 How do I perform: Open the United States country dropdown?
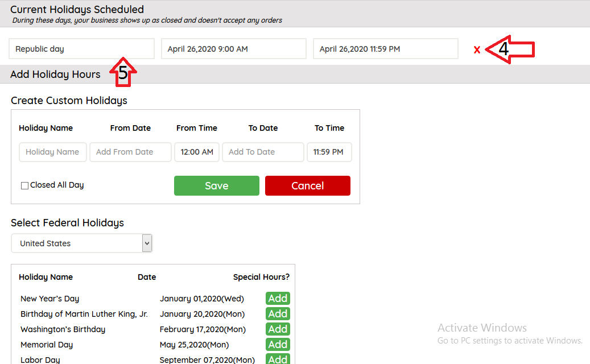point(81,243)
